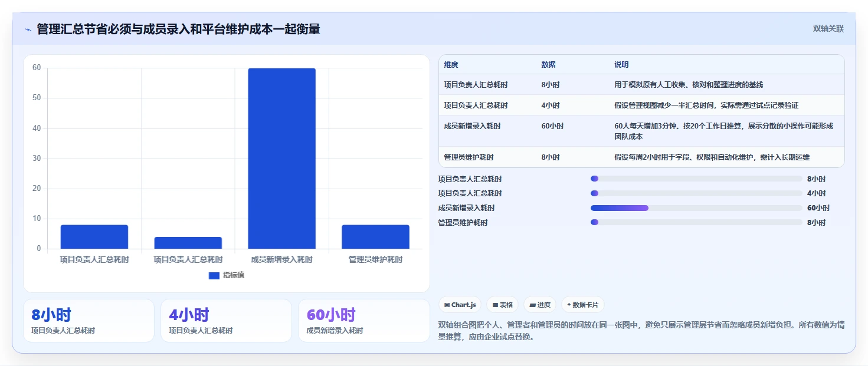This screenshot has width=868, height=366.
Task: Click the 双轴关联 tag in the header
Action: (828, 29)
